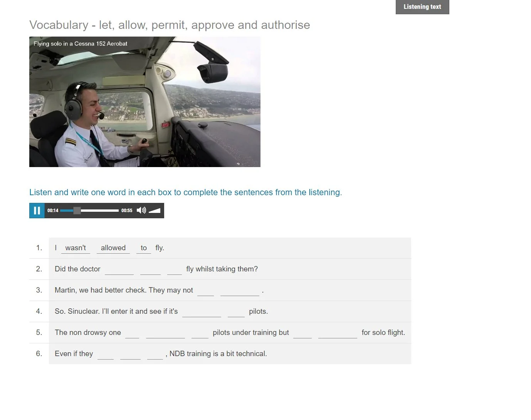
Task: Click the first blank after "They may not"
Action: click(206, 290)
